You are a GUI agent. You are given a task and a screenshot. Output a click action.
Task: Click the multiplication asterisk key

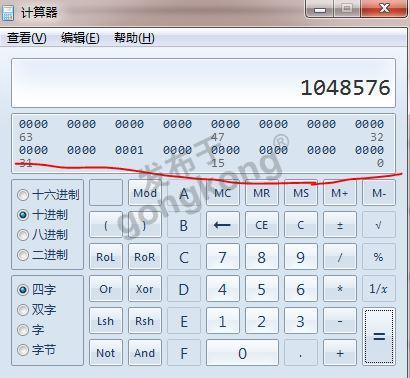click(340, 289)
